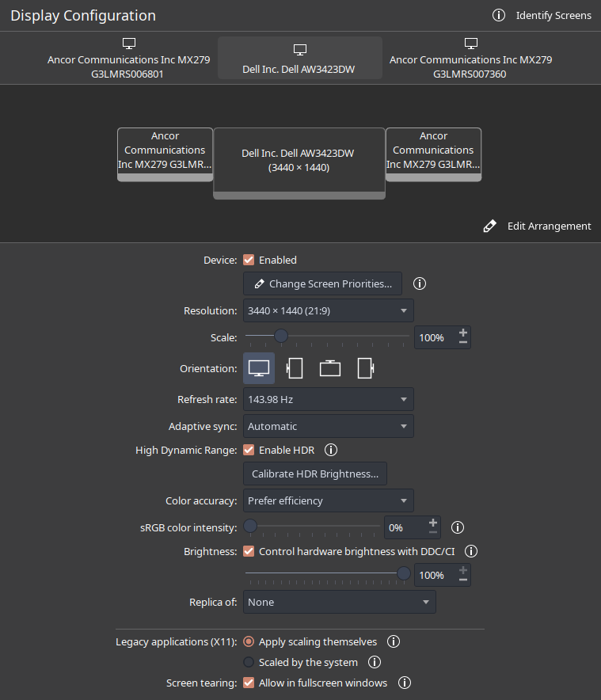
Task: Select the Scaled by the system radio button
Action: tap(249, 662)
